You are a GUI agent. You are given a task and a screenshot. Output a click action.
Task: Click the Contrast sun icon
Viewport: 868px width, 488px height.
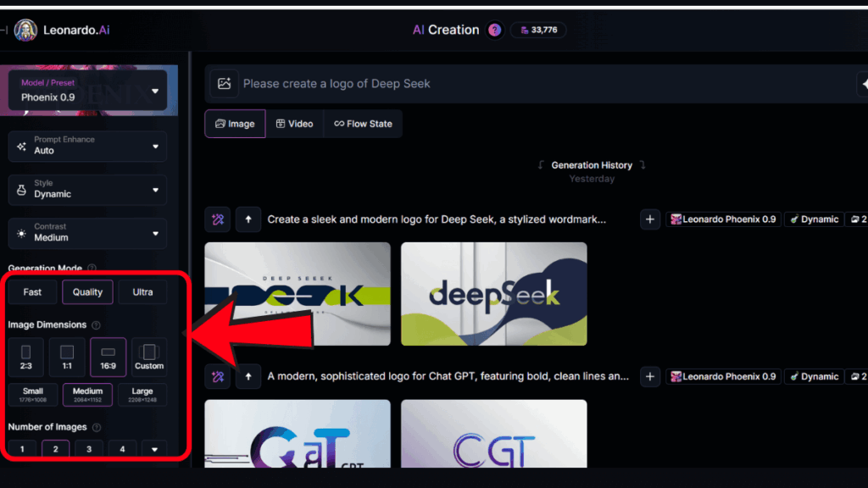[x=21, y=234]
